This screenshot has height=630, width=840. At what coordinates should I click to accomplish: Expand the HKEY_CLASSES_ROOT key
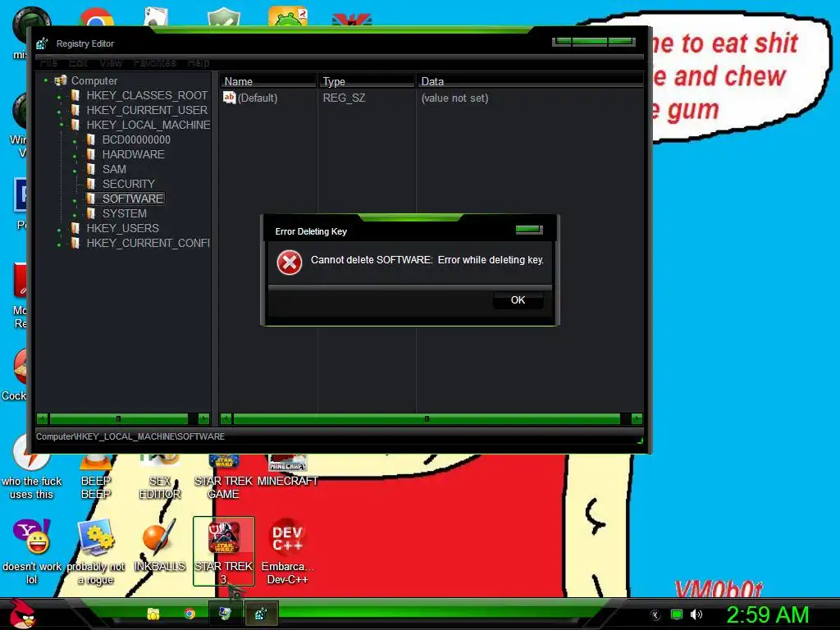click(60, 97)
